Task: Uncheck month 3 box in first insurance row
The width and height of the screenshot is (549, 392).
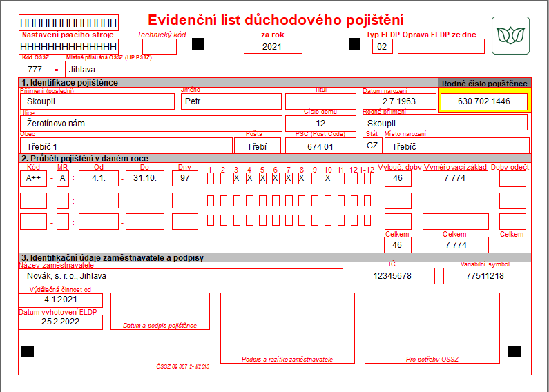Action: [237, 179]
